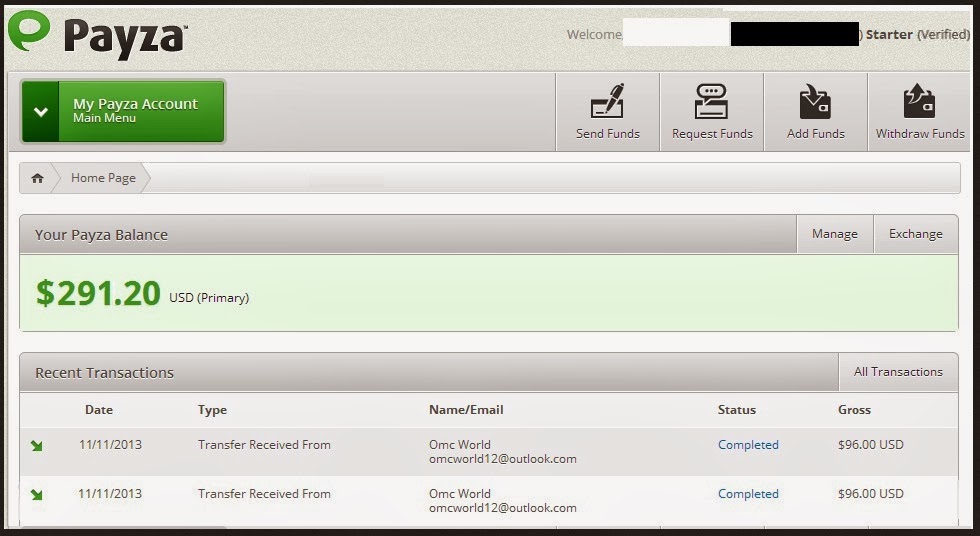Open the Add Funds wallet icon
Viewport: 980px width, 536px height.
pos(815,101)
